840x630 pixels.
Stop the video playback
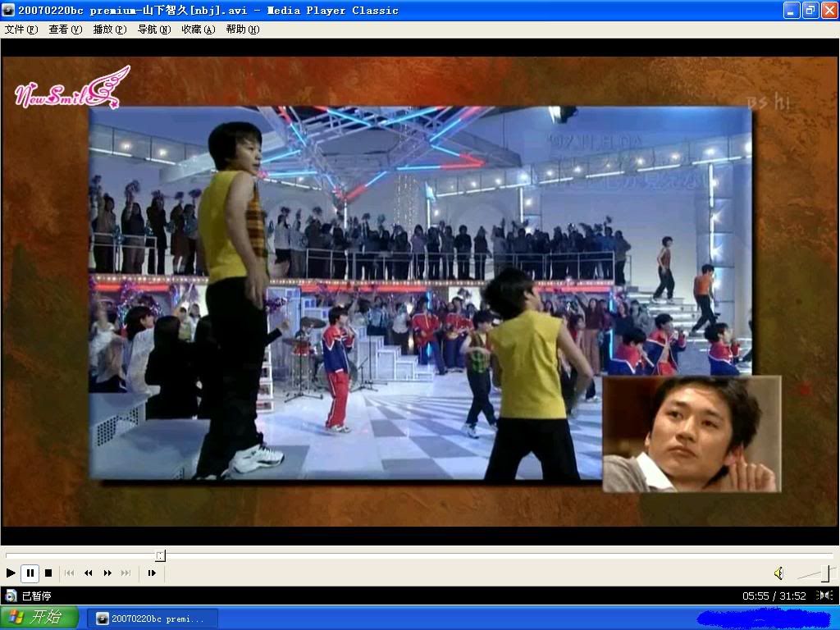point(48,573)
